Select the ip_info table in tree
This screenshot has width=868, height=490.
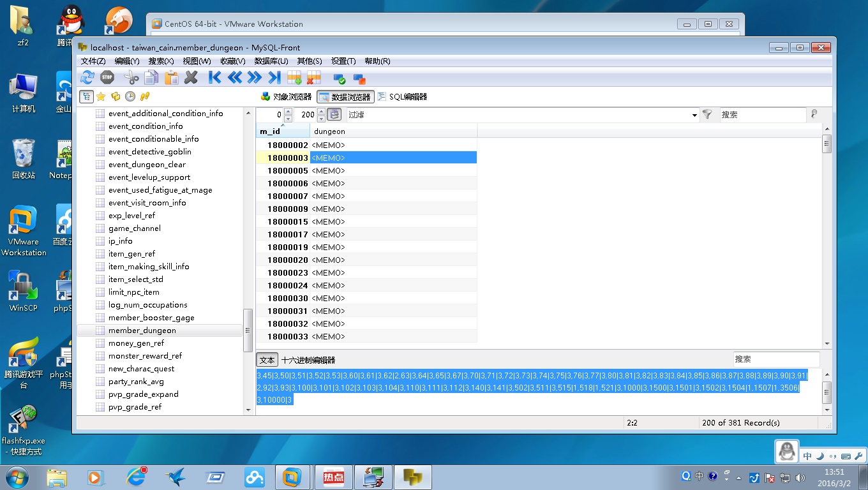click(121, 241)
